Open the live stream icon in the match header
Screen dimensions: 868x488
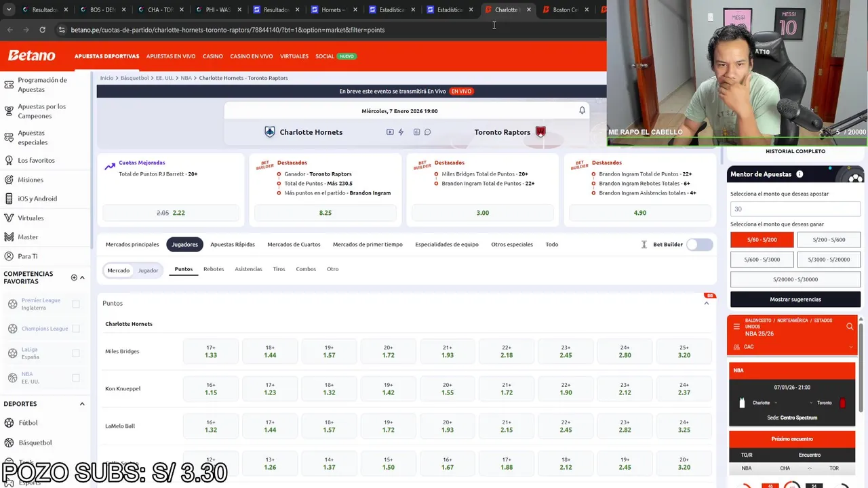point(390,132)
